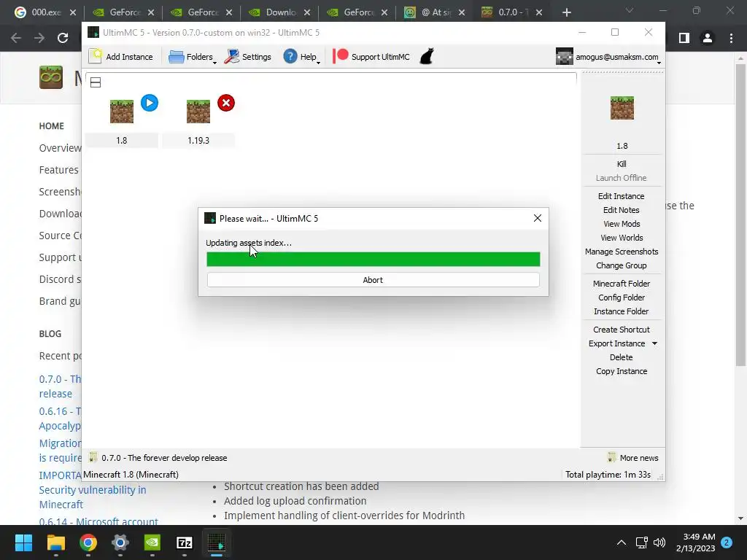Open the Windows Start menu
The image size is (747, 560).
(23, 542)
